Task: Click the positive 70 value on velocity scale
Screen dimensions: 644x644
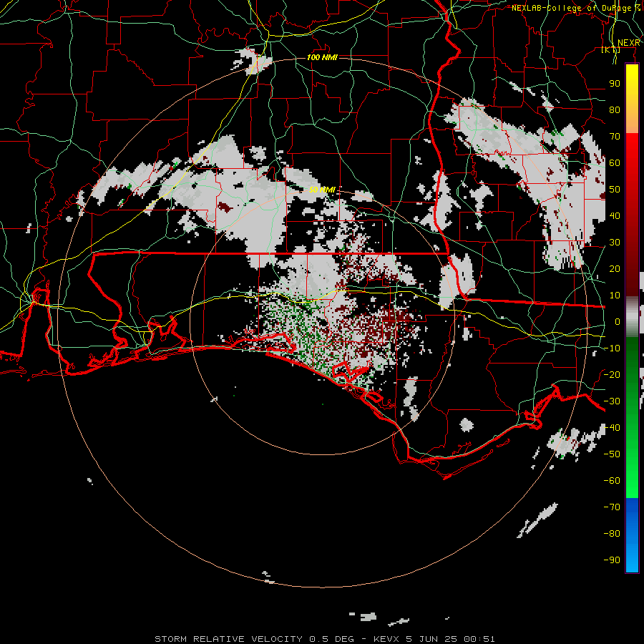Action: pos(615,137)
